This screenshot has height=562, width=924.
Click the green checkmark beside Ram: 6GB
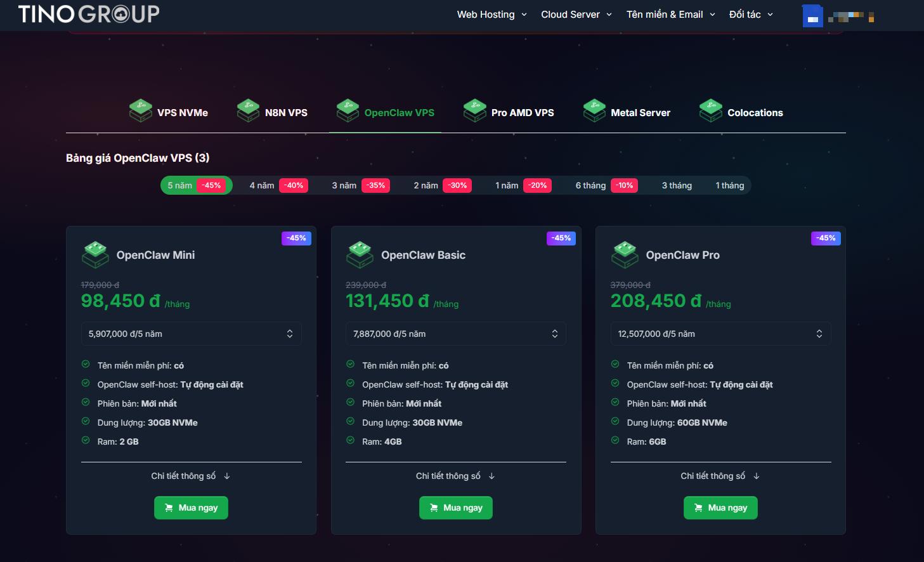click(614, 441)
